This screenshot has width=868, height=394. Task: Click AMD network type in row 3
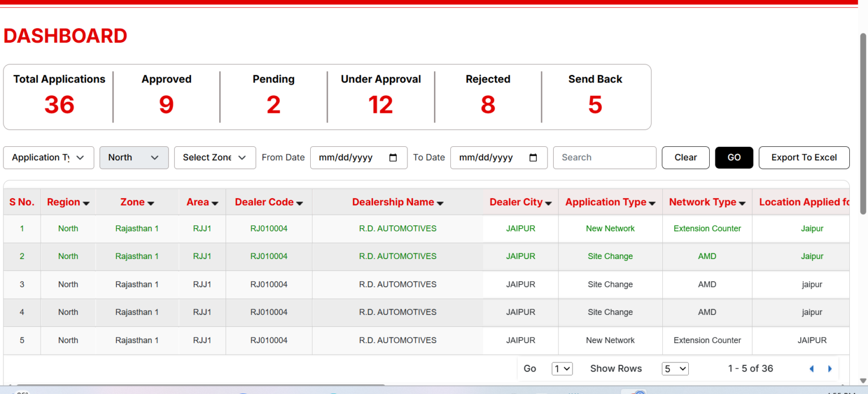coord(707,284)
